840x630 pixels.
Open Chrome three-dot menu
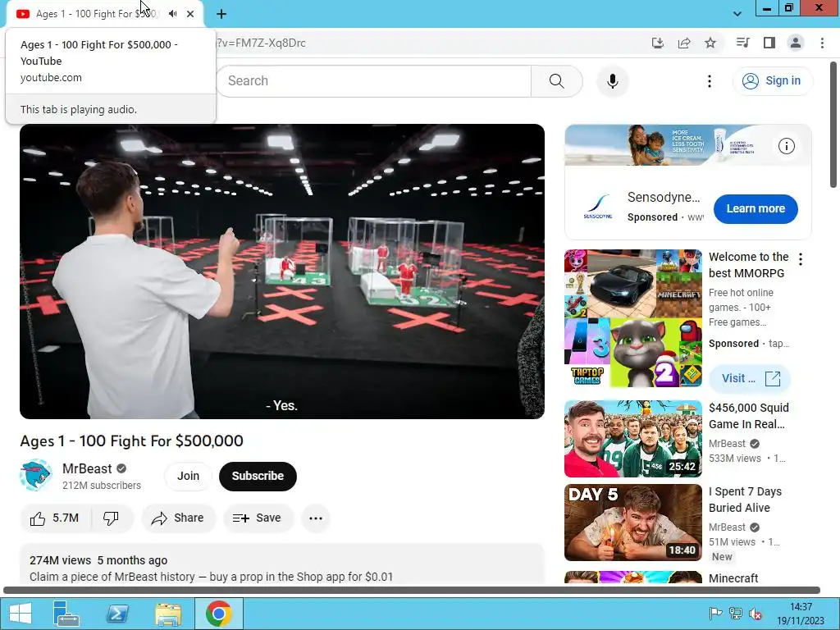822,43
